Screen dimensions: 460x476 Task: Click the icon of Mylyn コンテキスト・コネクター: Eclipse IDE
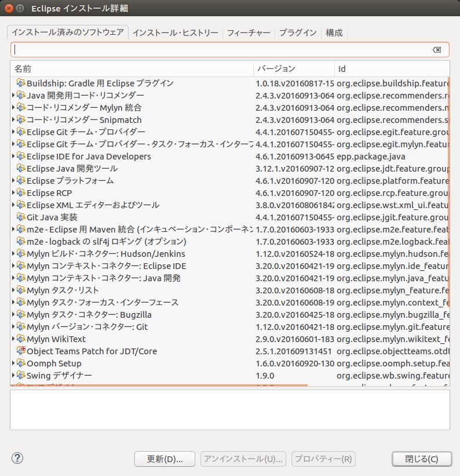(21, 266)
